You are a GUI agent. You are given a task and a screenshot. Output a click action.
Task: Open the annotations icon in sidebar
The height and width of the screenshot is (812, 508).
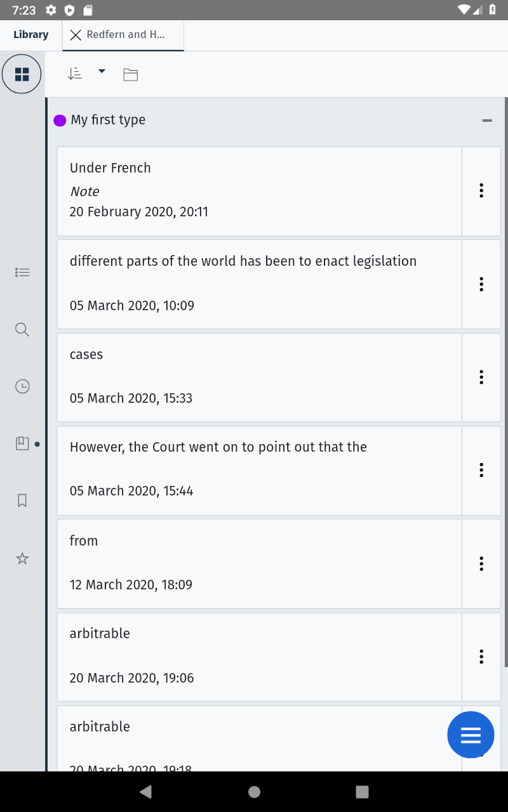coord(22,443)
